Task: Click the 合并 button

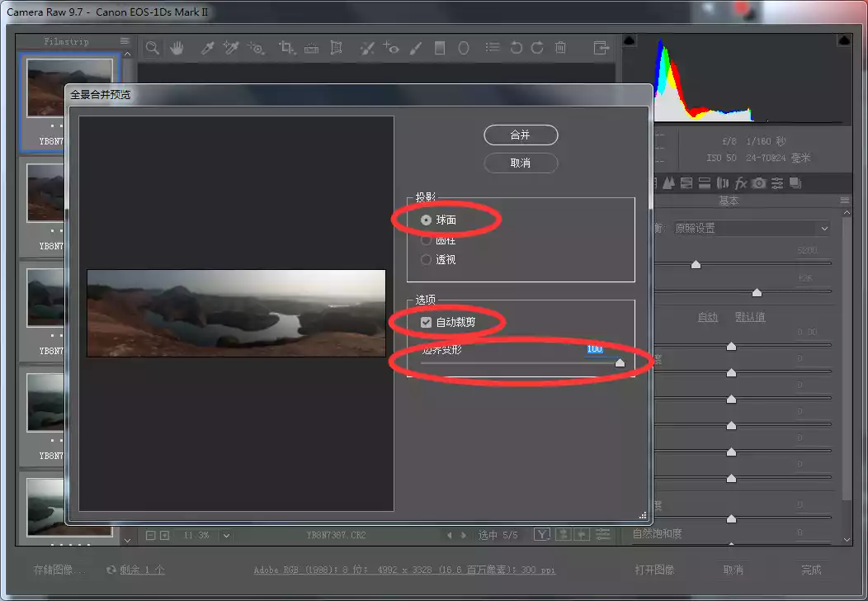Action: pos(521,135)
